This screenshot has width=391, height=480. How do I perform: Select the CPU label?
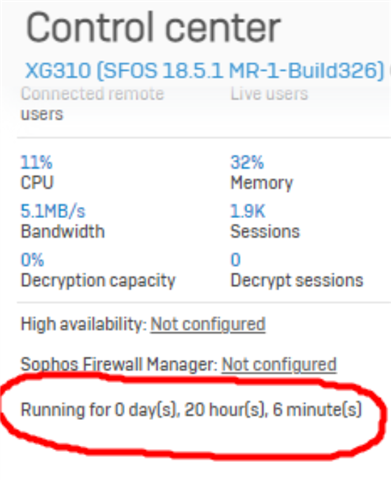point(37,183)
